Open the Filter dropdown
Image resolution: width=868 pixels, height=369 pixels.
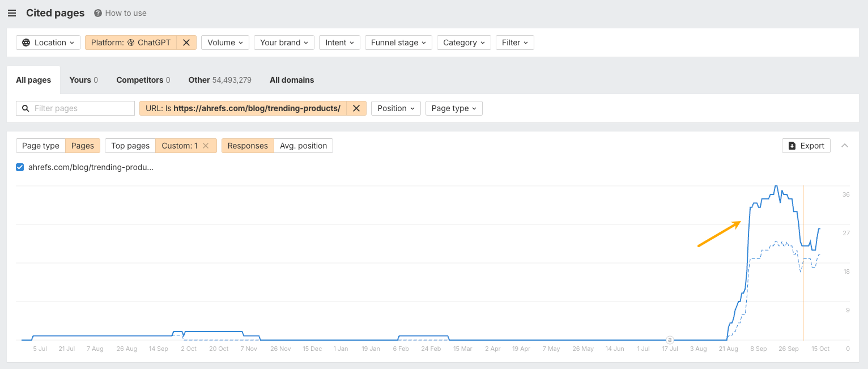tap(515, 43)
